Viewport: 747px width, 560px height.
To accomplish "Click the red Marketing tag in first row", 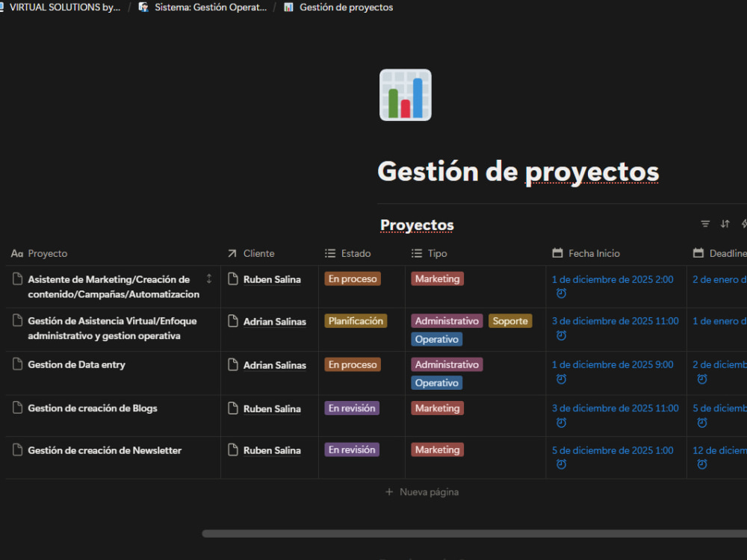I will pos(437,279).
